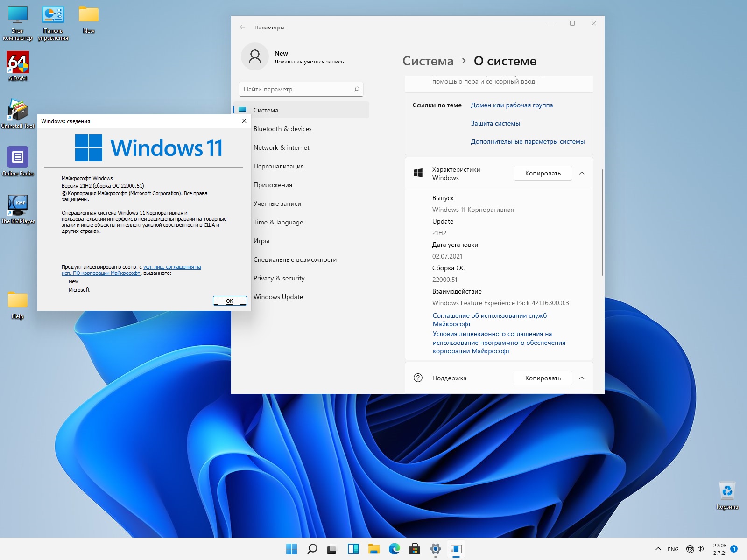This screenshot has width=747, height=560.
Task: Collapse the Поддержка section
Action: (x=582, y=378)
